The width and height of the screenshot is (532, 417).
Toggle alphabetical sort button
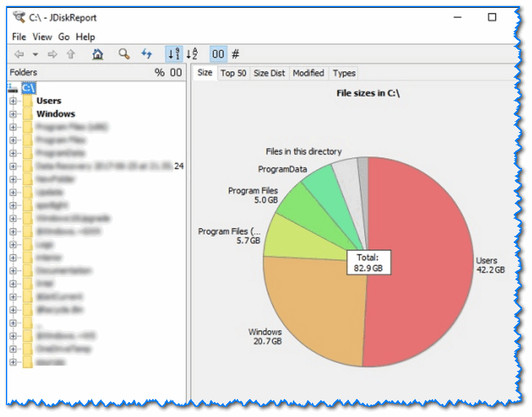pyautogui.click(x=192, y=54)
